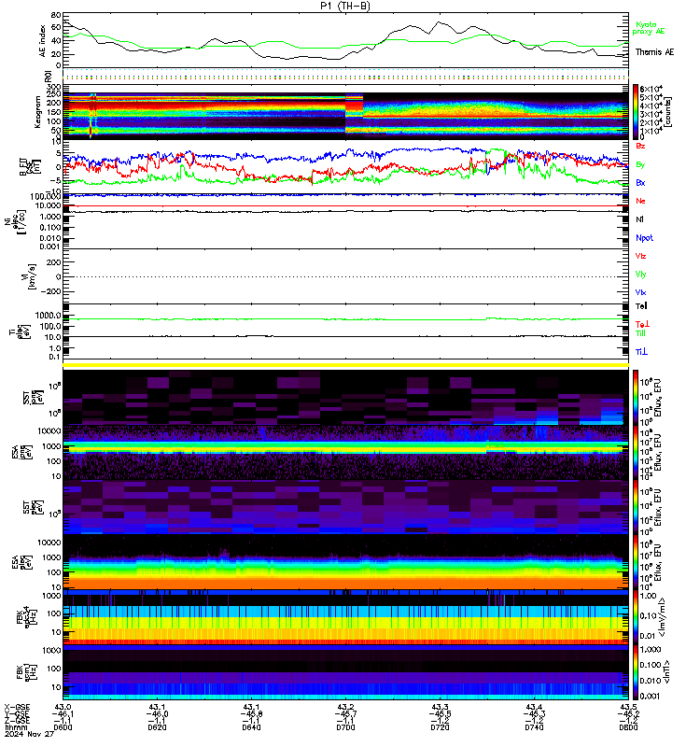Image resolution: width=700 pixels, height=747 pixels.
Task: Click the date label 2024 Nov 27
Action: 30,734
